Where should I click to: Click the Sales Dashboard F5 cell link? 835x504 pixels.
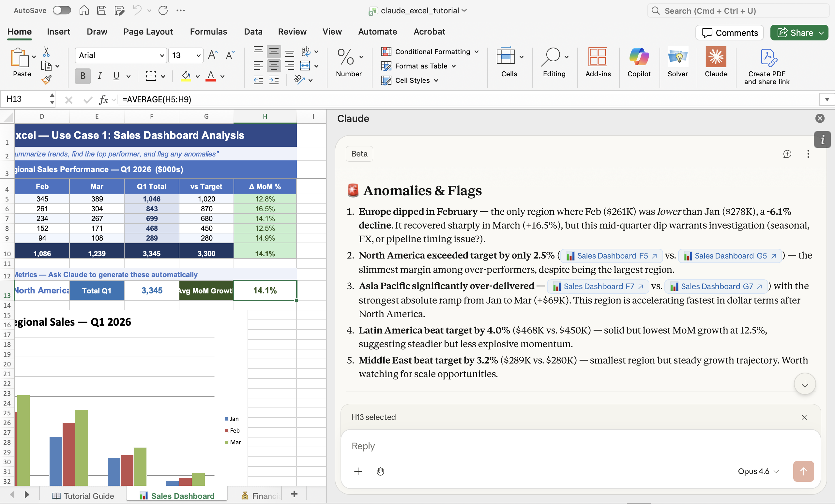(611, 256)
